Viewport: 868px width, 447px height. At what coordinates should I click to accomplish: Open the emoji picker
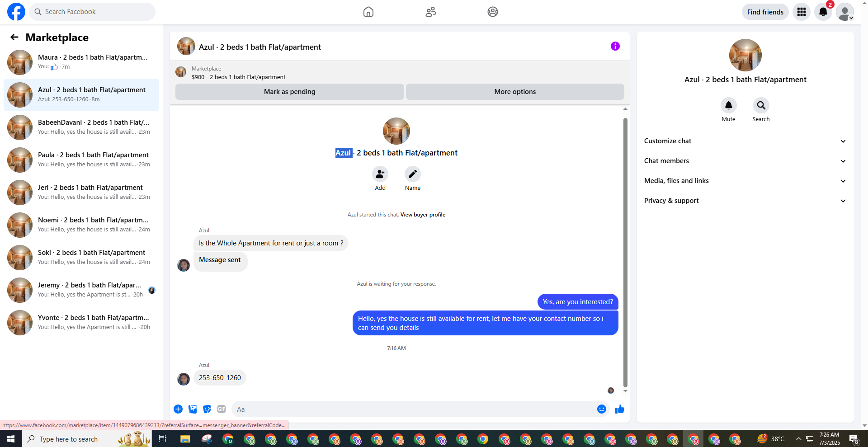coord(602,409)
